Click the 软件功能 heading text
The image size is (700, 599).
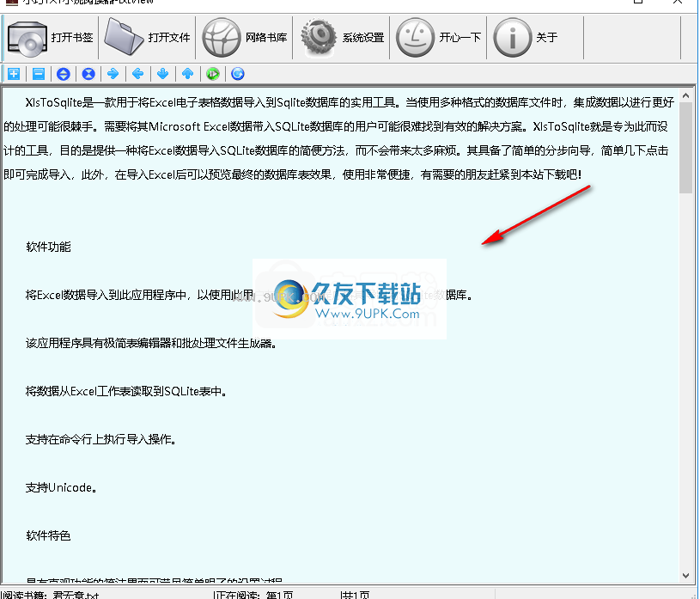(x=48, y=247)
